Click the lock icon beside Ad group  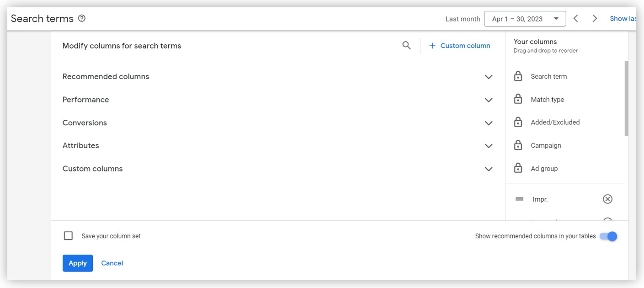tap(518, 168)
